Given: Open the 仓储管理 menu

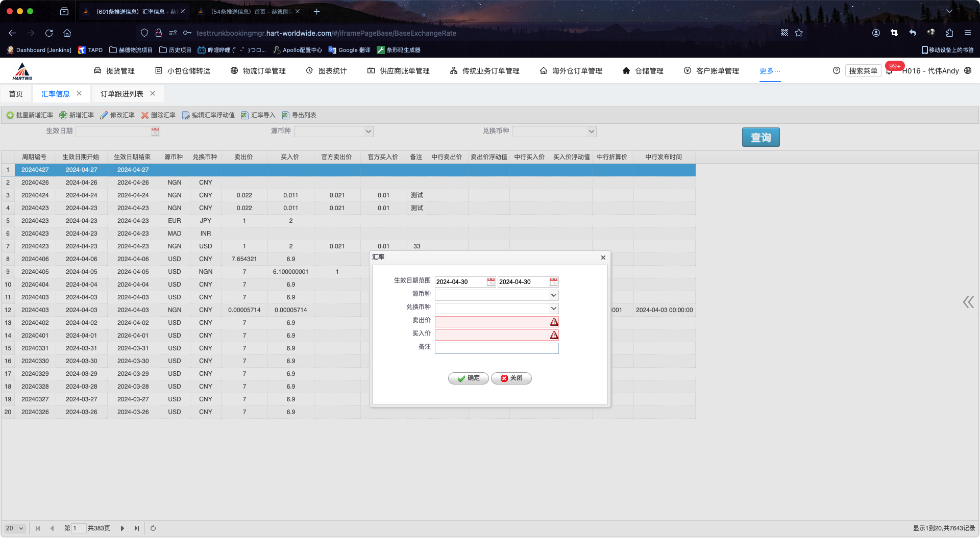Looking at the screenshot, I should coord(643,71).
